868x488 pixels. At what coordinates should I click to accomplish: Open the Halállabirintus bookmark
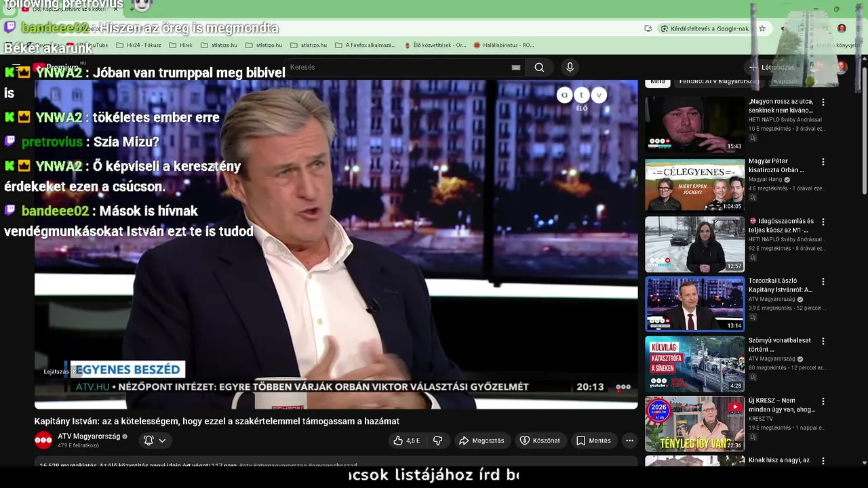tap(503, 45)
